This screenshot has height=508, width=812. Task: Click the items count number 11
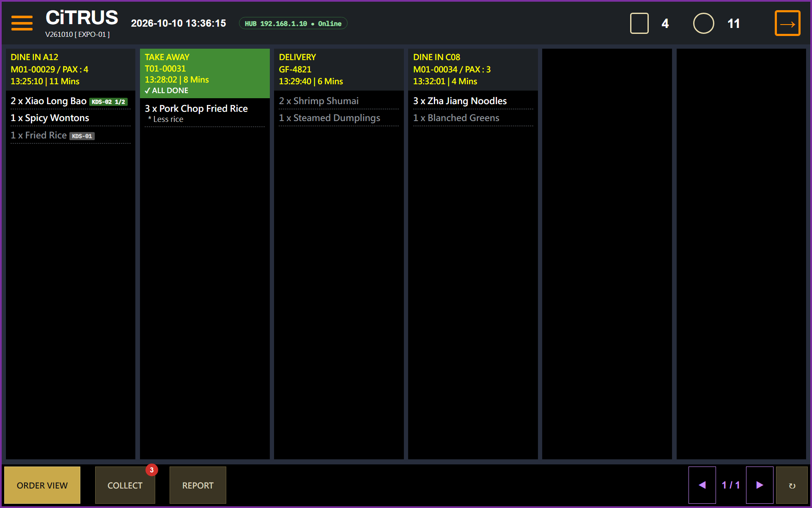734,23
